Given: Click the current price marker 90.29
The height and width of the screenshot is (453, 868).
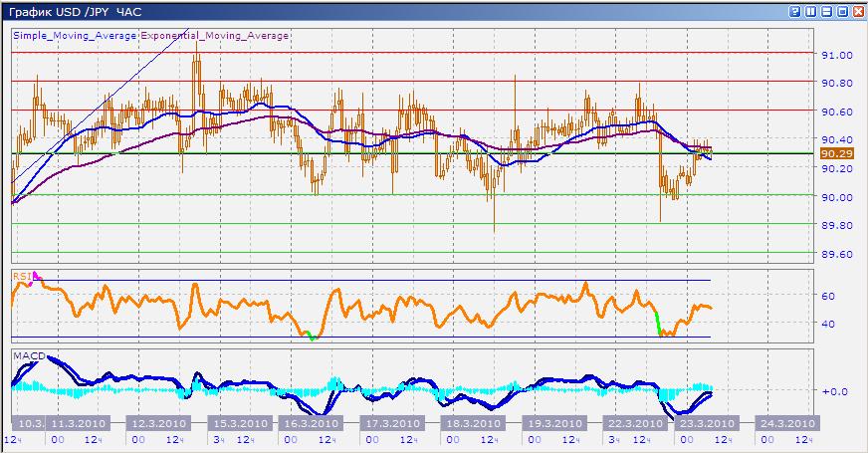Looking at the screenshot, I should (836, 153).
